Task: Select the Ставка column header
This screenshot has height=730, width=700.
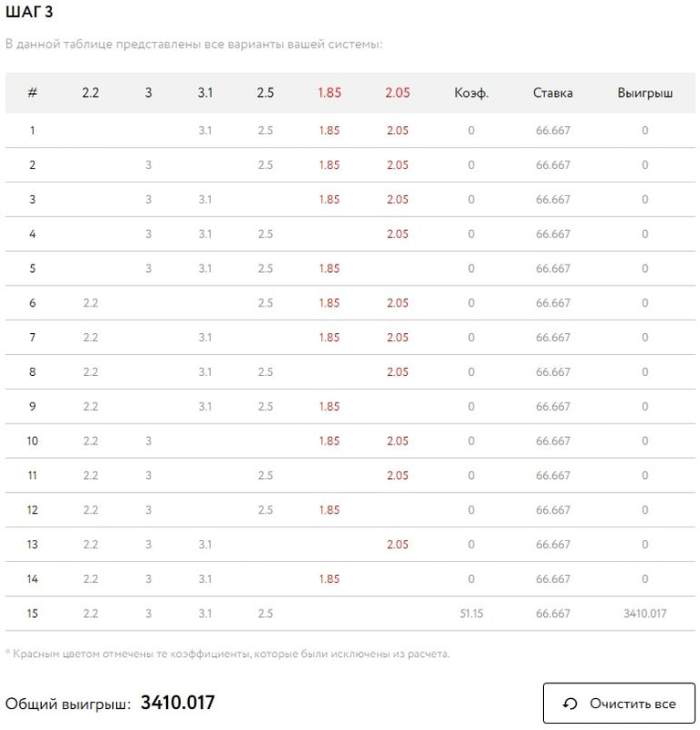Action: pyautogui.click(x=553, y=93)
